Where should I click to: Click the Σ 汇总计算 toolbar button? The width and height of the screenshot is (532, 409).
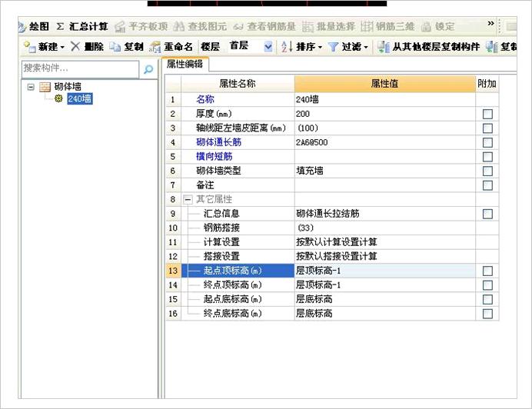[x=82, y=26]
